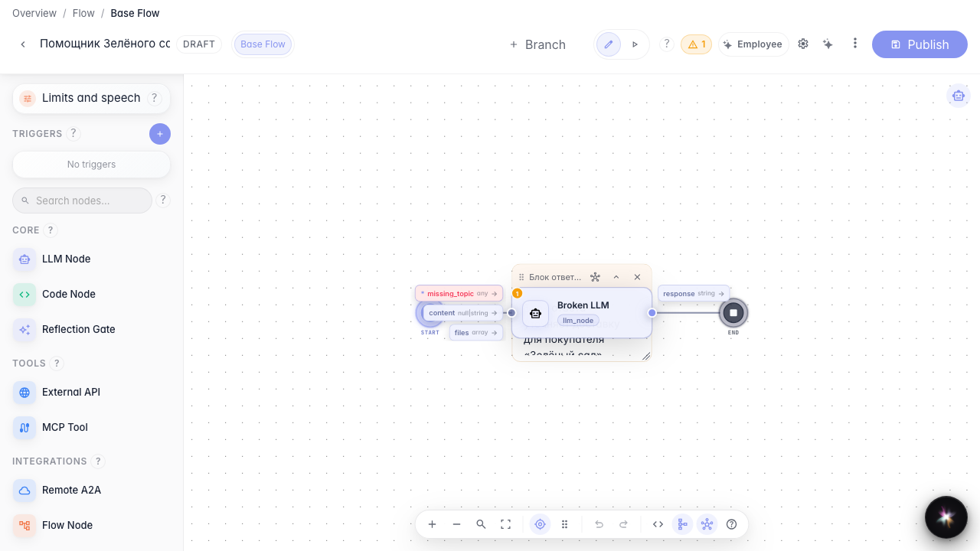Image resolution: width=980 pixels, height=551 pixels.
Task: Click help icon next to CORE
Action: tap(51, 230)
